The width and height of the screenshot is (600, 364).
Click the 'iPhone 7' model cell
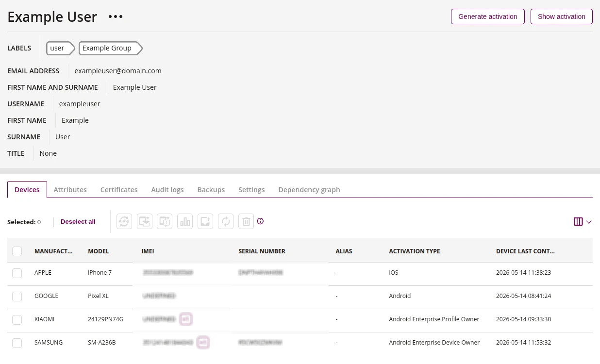coord(100,273)
